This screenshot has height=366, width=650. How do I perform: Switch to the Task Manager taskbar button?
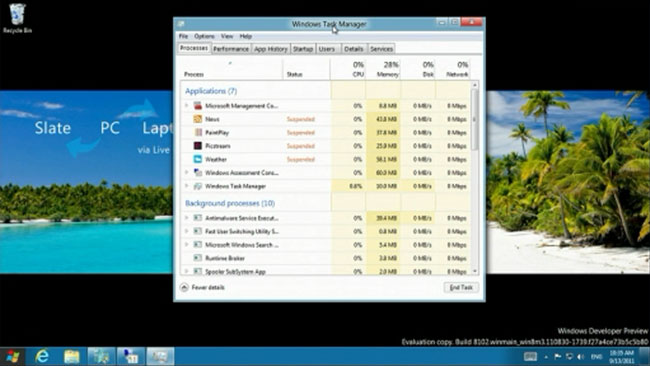(160, 356)
